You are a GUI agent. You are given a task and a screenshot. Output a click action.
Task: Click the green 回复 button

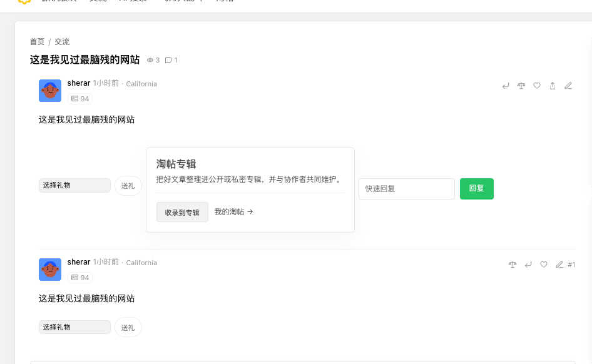[476, 189]
